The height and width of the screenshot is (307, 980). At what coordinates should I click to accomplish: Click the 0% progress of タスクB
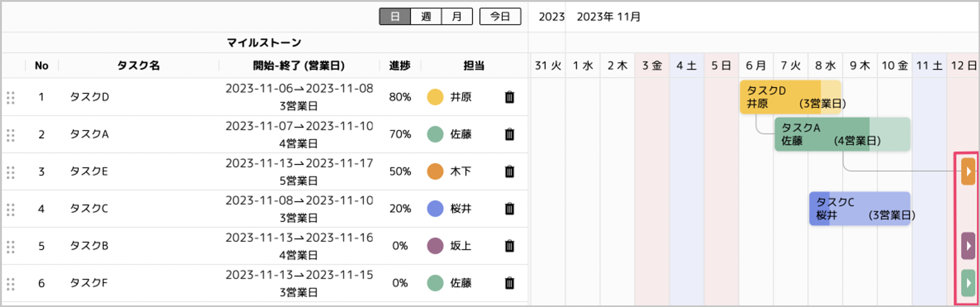point(400,246)
